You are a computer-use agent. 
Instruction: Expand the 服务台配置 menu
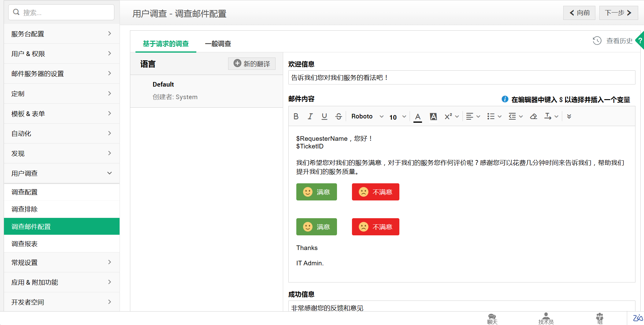(x=62, y=34)
